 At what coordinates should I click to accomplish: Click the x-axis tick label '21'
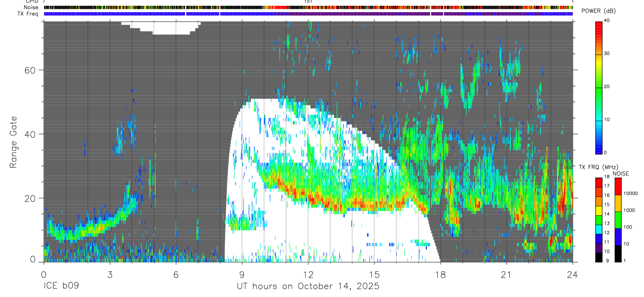[506, 274]
